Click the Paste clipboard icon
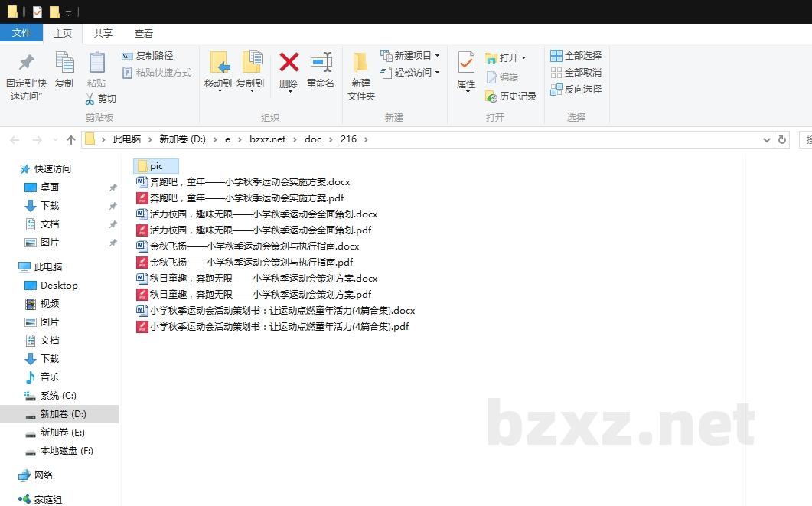Screen dimensions: 812x506 [x=96, y=63]
